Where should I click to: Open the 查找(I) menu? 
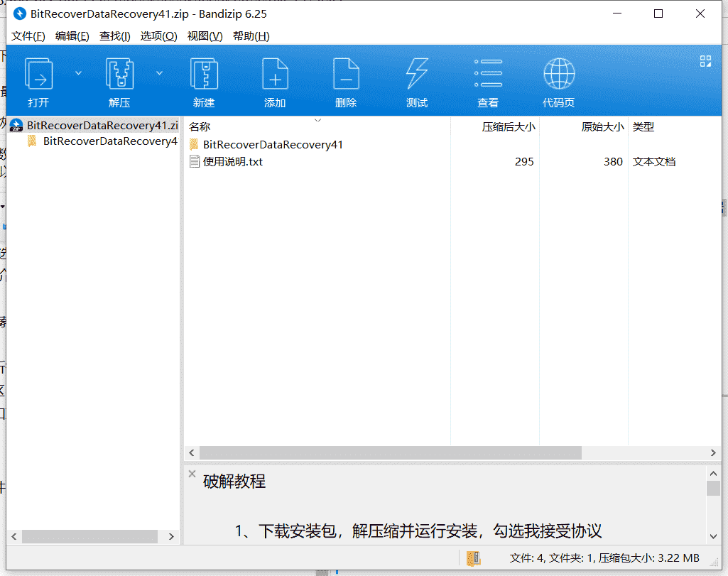point(114,36)
